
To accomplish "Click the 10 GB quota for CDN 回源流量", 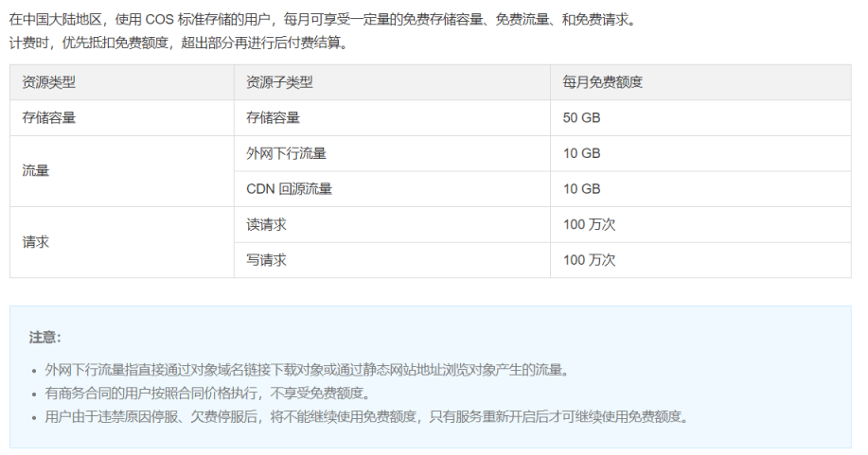I will [x=581, y=189].
